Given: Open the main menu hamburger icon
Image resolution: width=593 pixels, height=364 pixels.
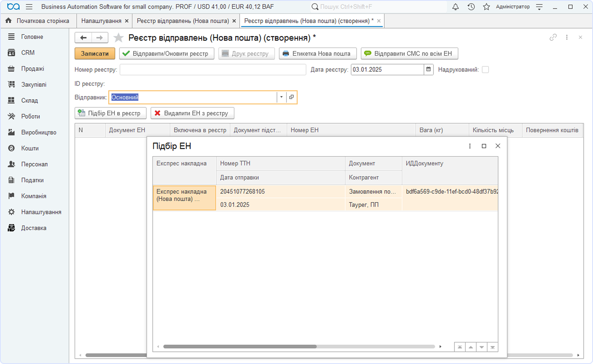Looking at the screenshot, I should click(x=29, y=7).
